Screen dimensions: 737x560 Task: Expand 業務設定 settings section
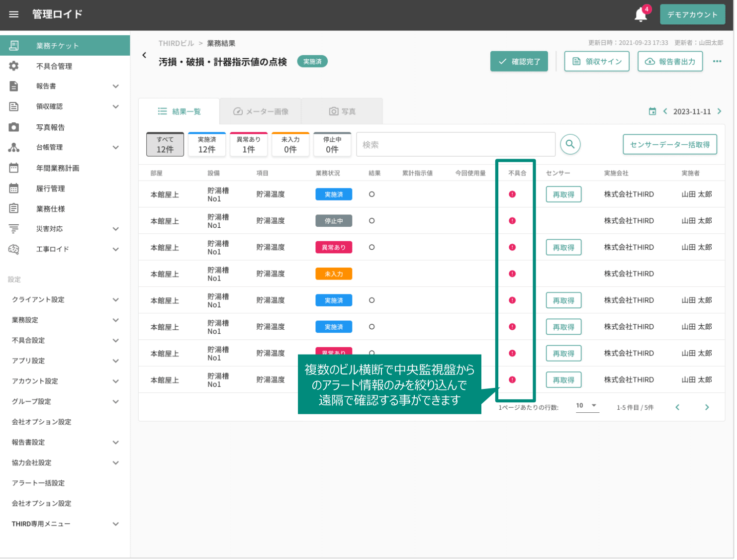tap(116, 320)
